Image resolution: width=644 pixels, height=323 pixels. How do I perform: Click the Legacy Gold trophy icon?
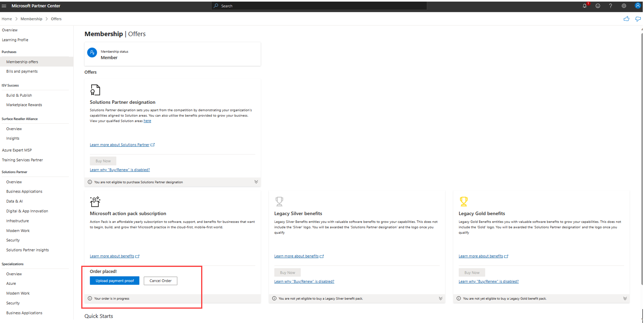point(464,201)
